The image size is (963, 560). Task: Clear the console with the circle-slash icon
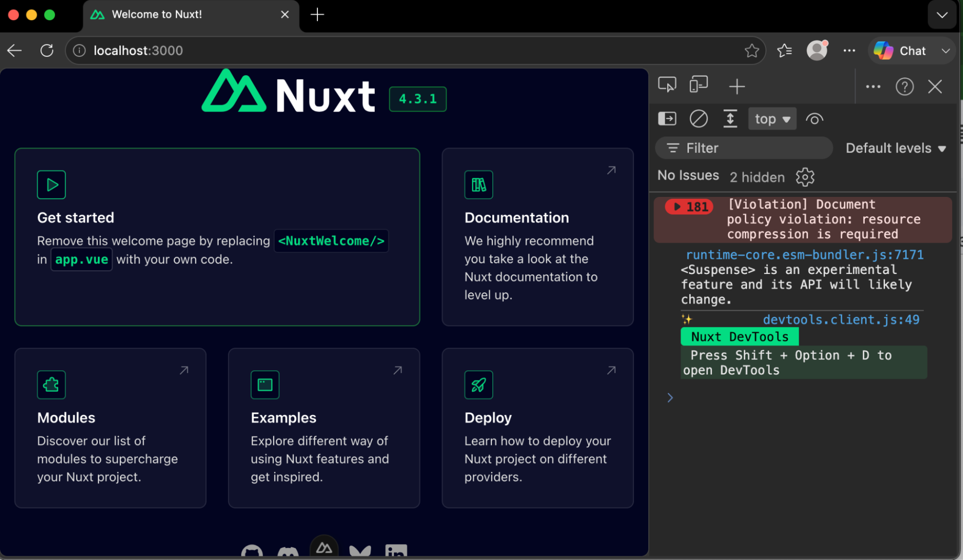coord(699,118)
